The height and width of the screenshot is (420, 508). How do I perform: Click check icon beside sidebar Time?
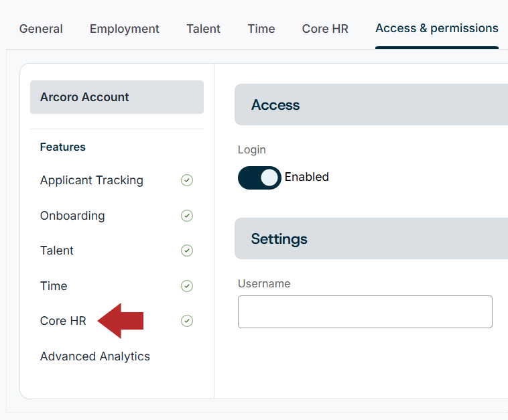click(187, 286)
